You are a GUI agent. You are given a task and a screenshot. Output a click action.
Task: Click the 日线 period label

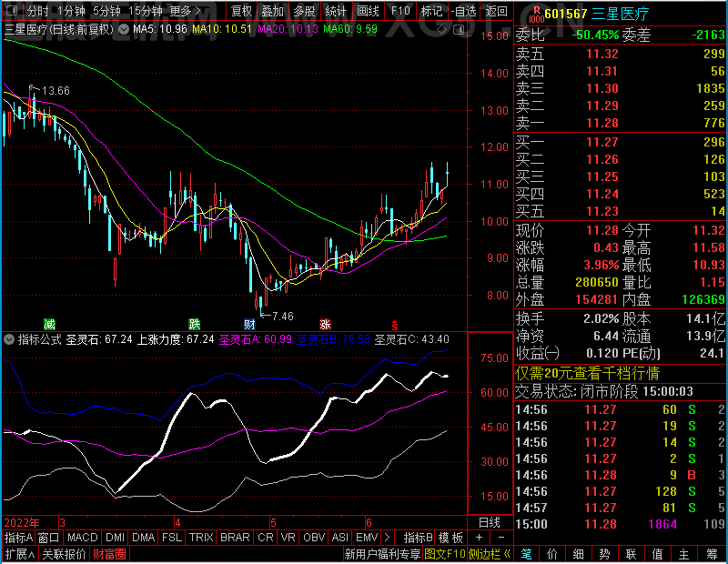tap(490, 523)
